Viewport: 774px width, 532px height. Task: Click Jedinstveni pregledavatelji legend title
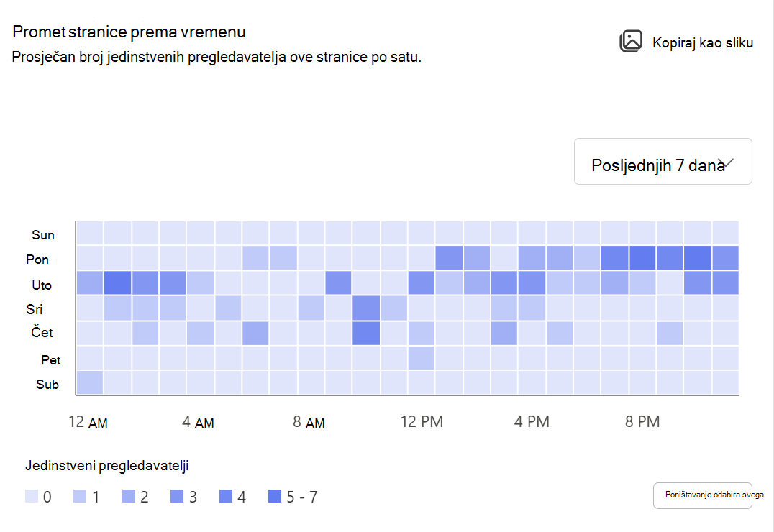106,466
